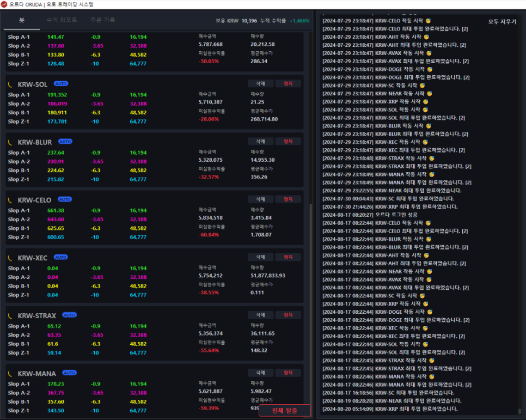Toggle the AUTO badge on KRW-SOL
This screenshot has width=526, height=420.
point(61,83)
